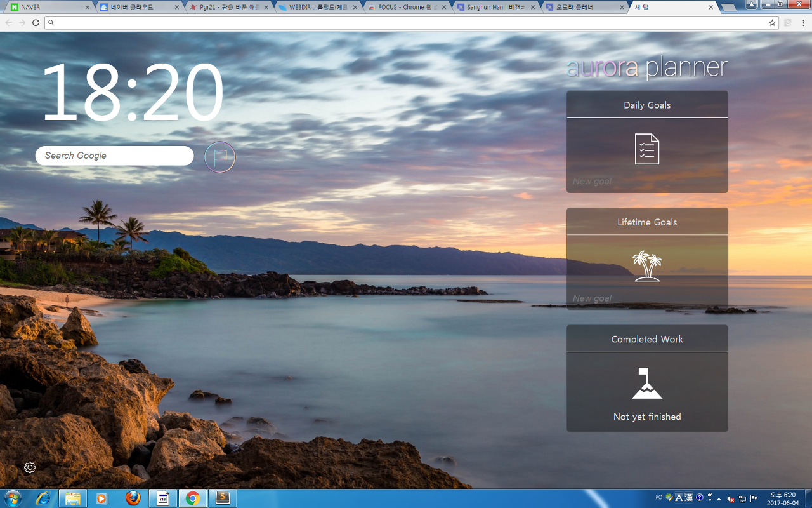Bookmark this page with the star icon
This screenshot has width=812, height=508.
[x=772, y=22]
